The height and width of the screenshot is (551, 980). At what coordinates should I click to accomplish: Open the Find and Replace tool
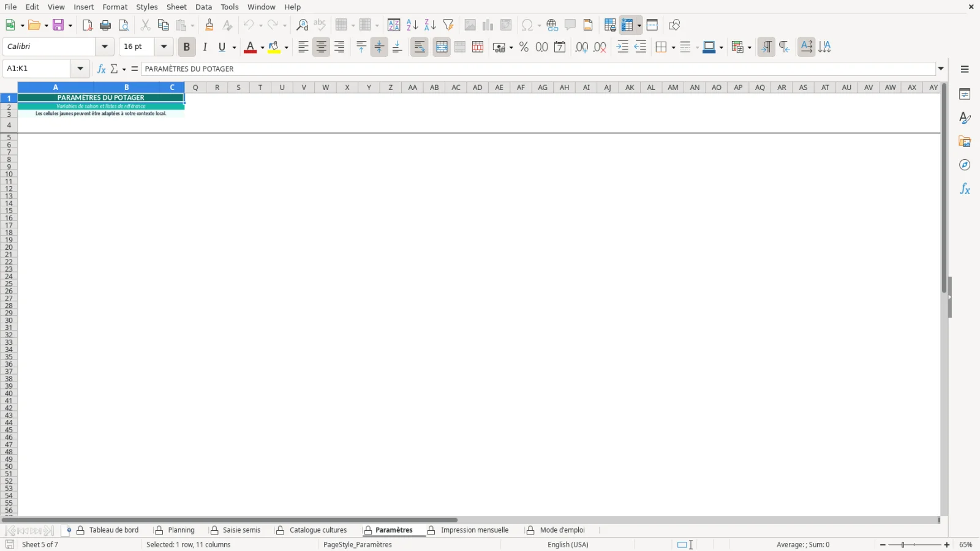[302, 25]
